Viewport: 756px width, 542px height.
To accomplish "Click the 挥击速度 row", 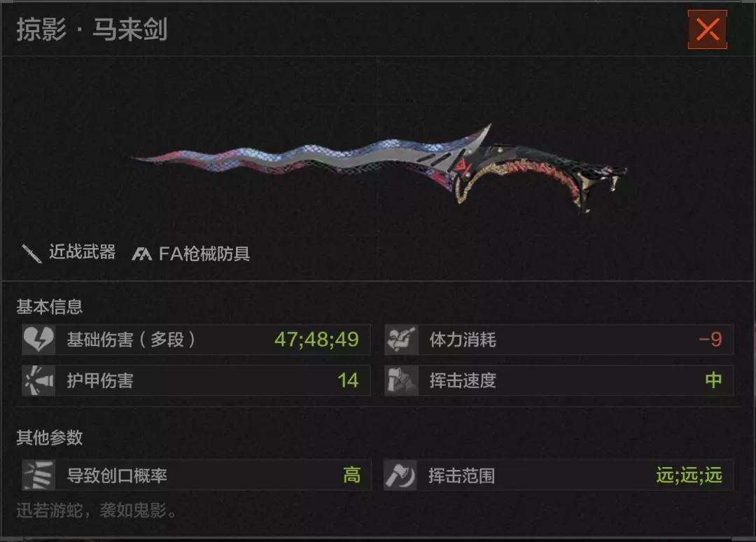I will 559,380.
